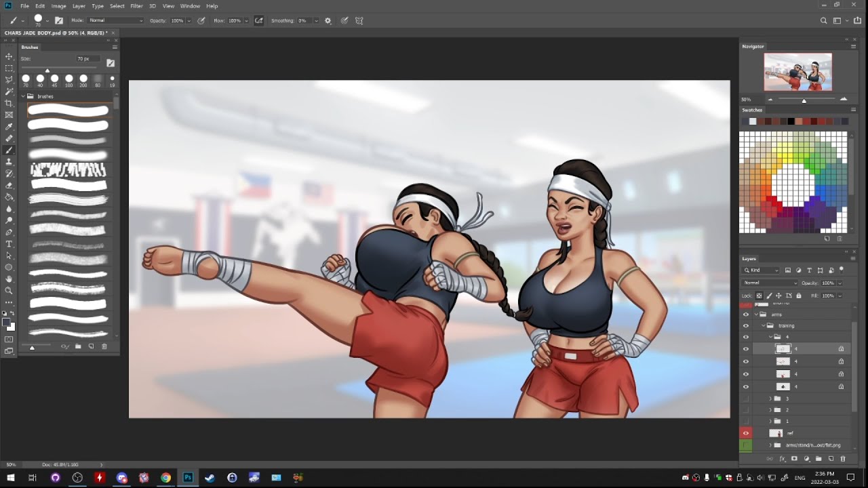Collapse the arms group
This screenshot has width=868, height=488.
pos(756,314)
